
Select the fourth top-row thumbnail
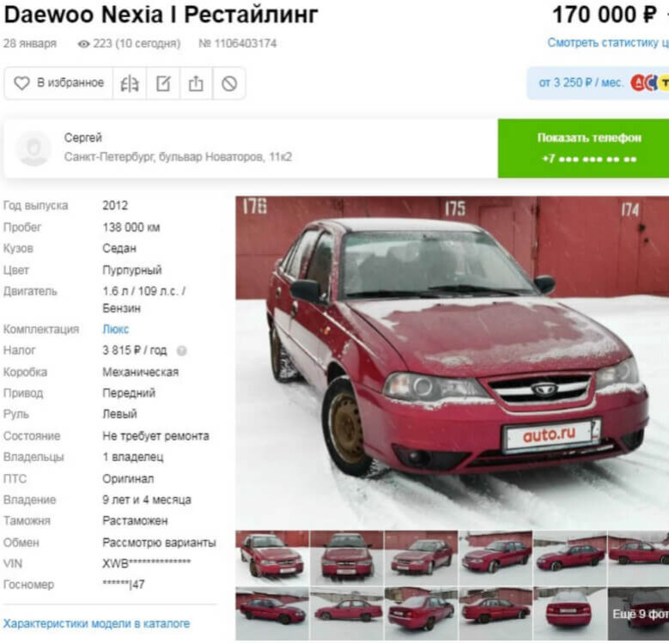(x=496, y=557)
